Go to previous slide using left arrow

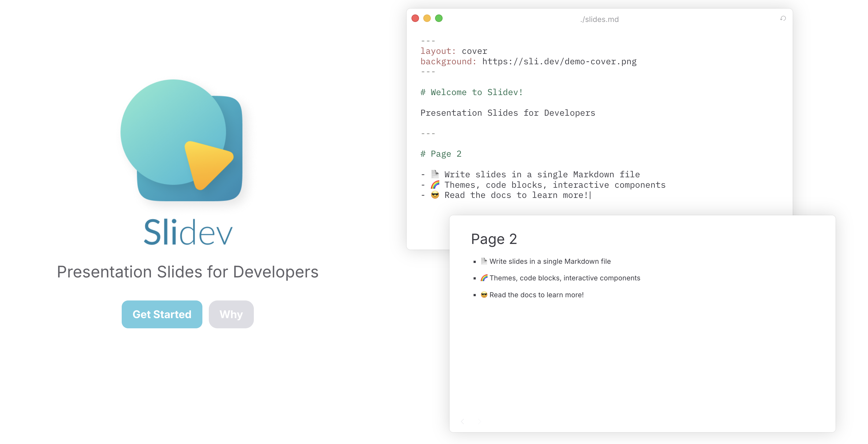pos(463,421)
